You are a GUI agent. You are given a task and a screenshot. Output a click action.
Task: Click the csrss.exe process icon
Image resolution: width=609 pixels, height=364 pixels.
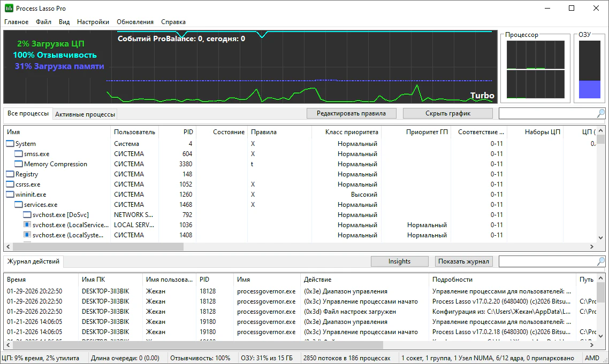click(10, 184)
